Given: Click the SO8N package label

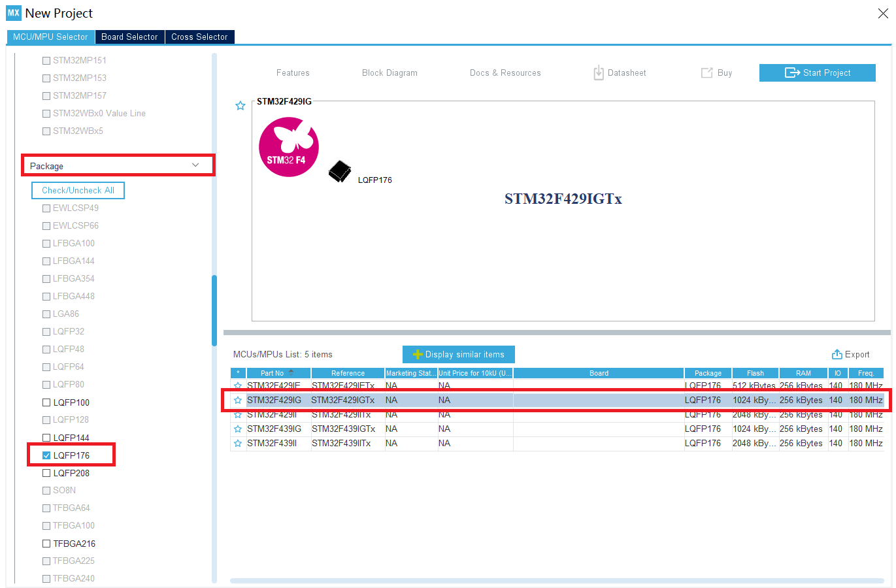Looking at the screenshot, I should point(64,490).
